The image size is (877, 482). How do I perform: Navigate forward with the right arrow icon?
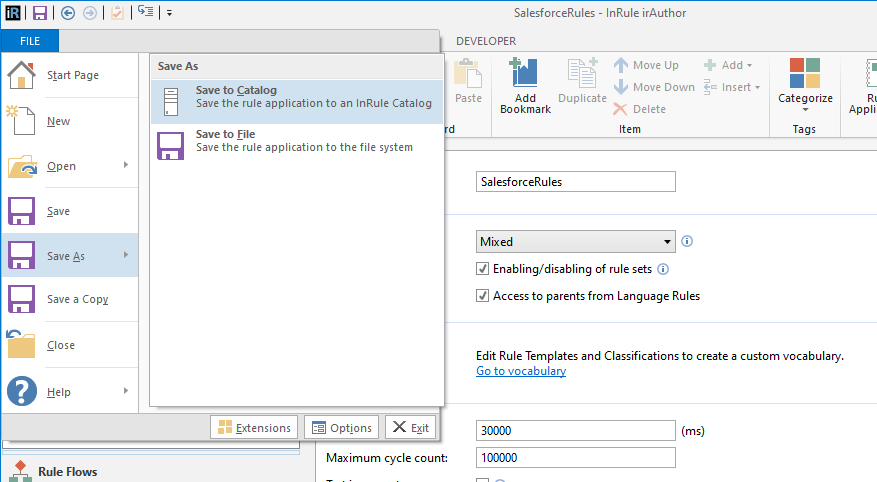(89, 12)
